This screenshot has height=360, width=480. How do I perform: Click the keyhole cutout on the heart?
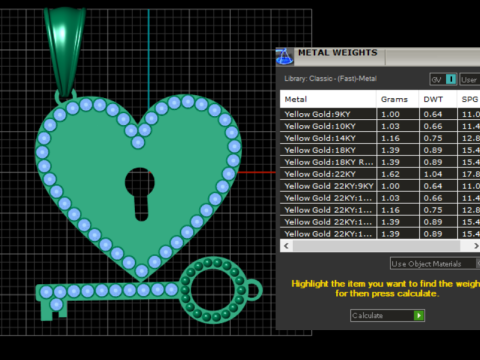140,194
